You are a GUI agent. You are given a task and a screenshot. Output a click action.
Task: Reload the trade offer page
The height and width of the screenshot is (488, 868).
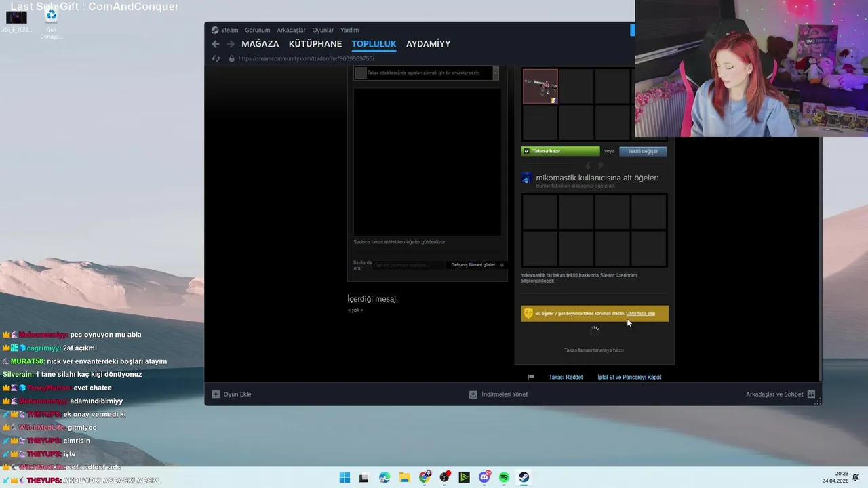[x=216, y=58]
